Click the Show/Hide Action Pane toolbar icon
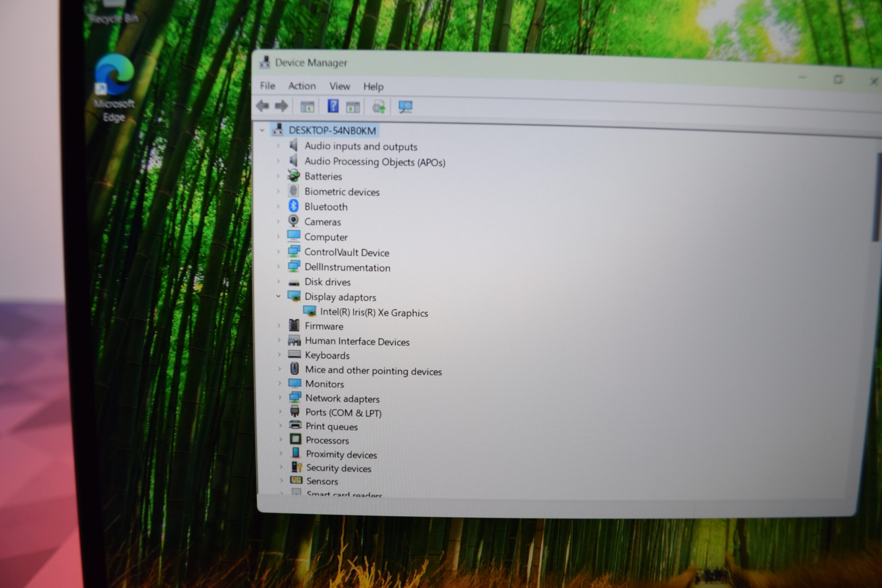The height and width of the screenshot is (588, 882). (x=352, y=107)
